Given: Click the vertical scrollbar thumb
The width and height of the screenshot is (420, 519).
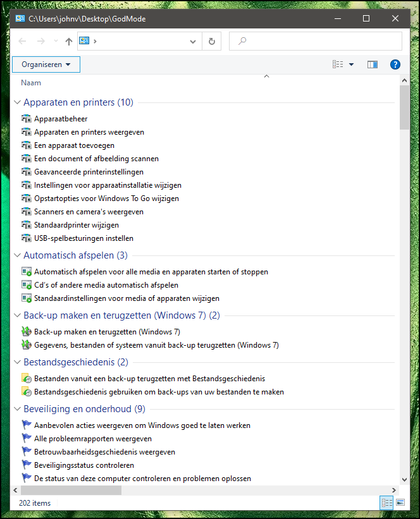Looking at the screenshot, I should point(404,107).
